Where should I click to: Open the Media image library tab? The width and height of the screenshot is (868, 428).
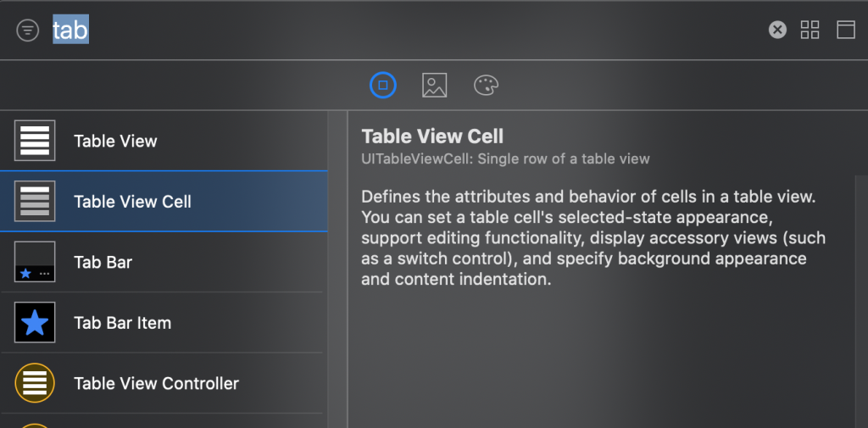click(x=435, y=85)
